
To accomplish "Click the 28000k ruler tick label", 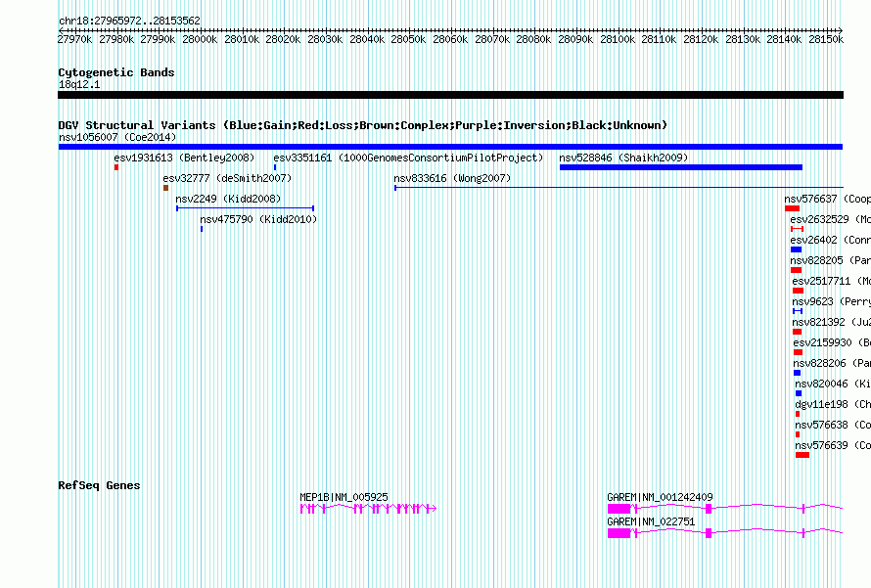I will pyautogui.click(x=200, y=39).
